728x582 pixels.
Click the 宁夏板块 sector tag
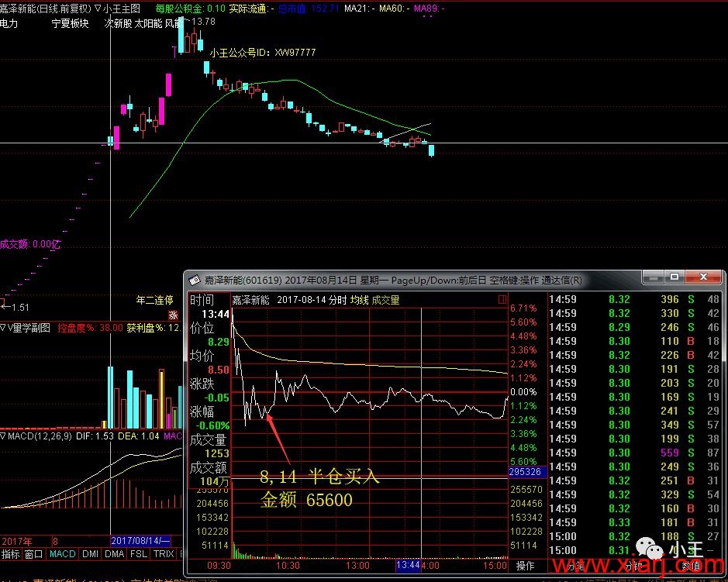tap(70, 23)
